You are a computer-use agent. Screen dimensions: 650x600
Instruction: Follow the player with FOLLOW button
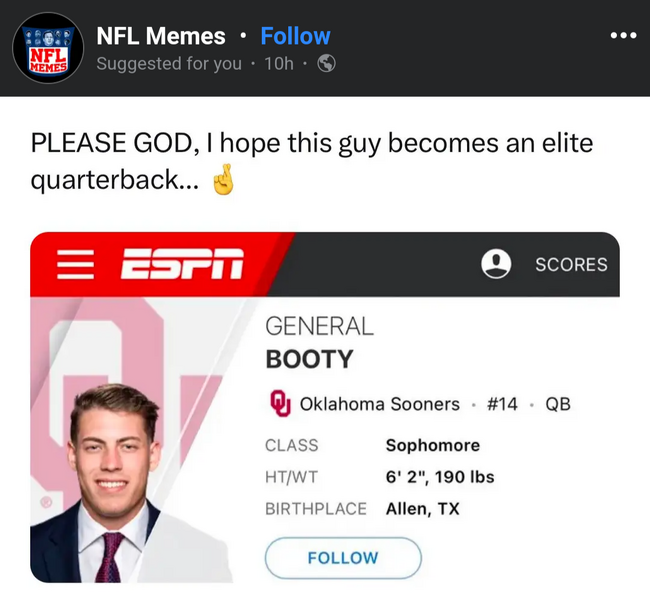pyautogui.click(x=343, y=558)
